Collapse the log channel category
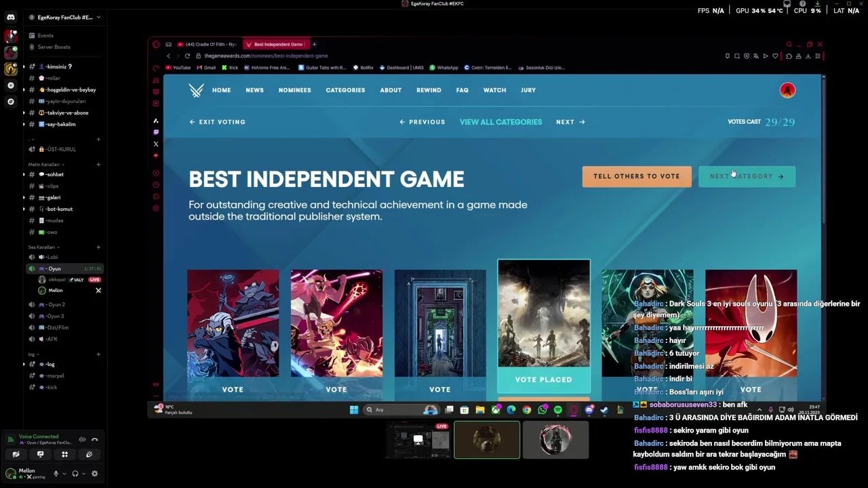The height and width of the screenshot is (488, 868). click(x=33, y=354)
